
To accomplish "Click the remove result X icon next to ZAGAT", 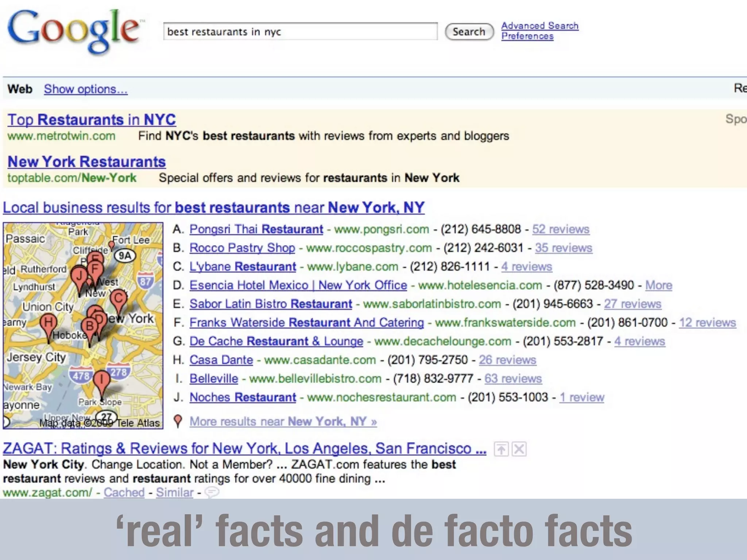I will click(519, 449).
